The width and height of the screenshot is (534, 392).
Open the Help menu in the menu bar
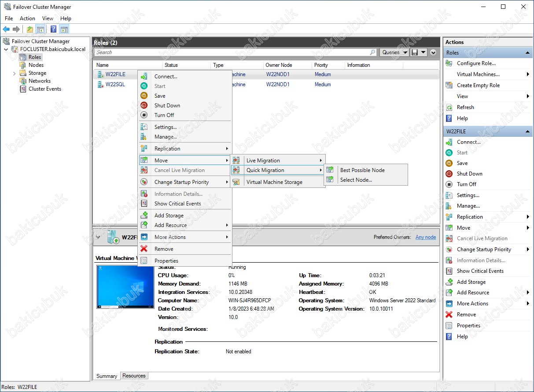(x=66, y=18)
